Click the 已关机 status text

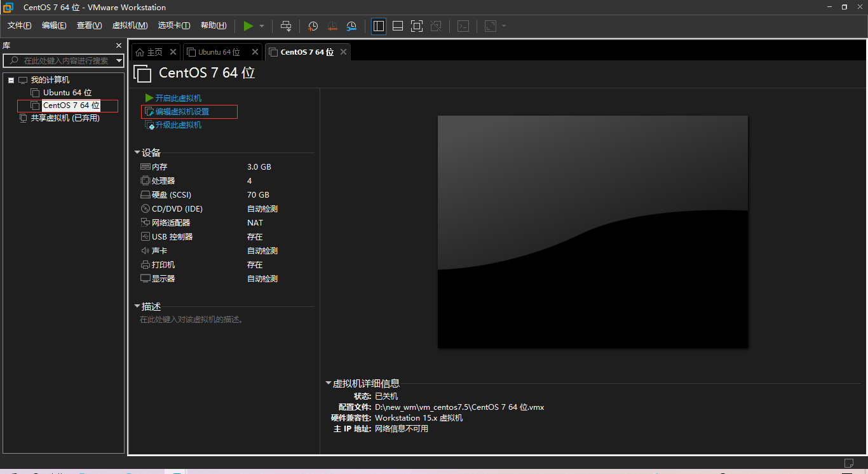point(386,396)
